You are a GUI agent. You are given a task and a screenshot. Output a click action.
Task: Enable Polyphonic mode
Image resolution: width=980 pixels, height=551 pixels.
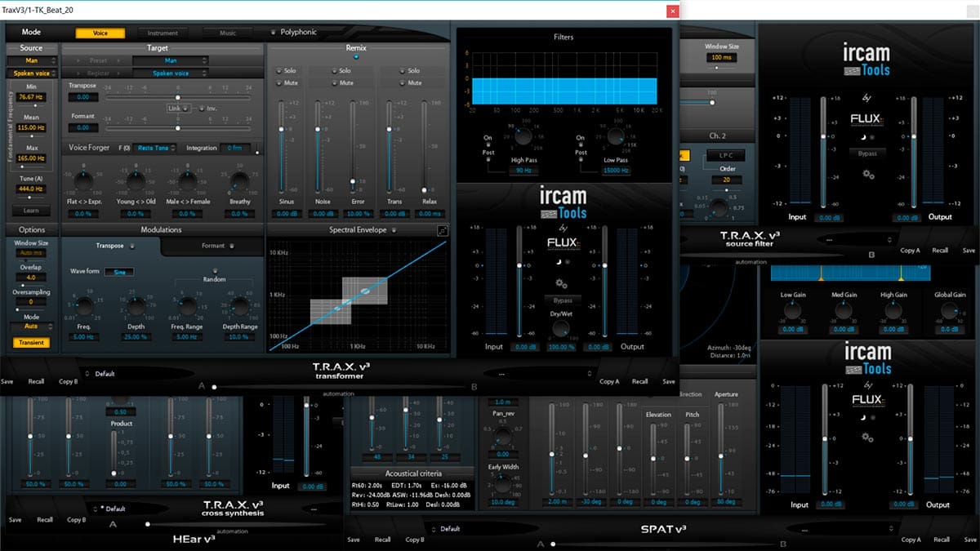pyautogui.click(x=274, y=33)
